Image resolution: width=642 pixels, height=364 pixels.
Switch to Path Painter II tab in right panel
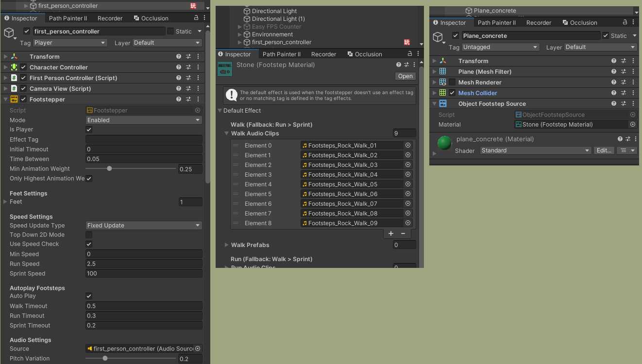(x=497, y=23)
